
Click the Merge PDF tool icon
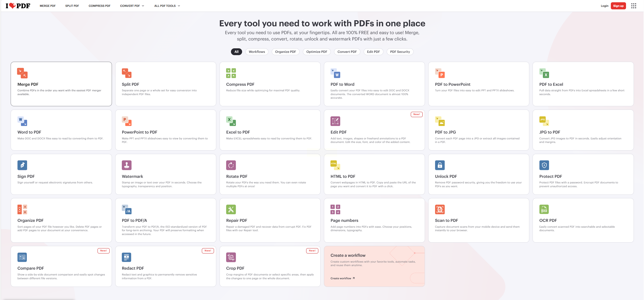coord(22,73)
